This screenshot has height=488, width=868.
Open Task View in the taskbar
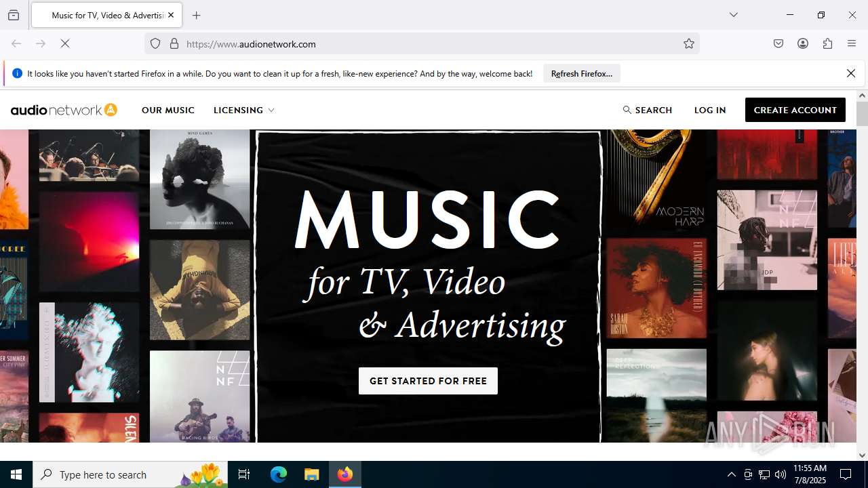[244, 474]
